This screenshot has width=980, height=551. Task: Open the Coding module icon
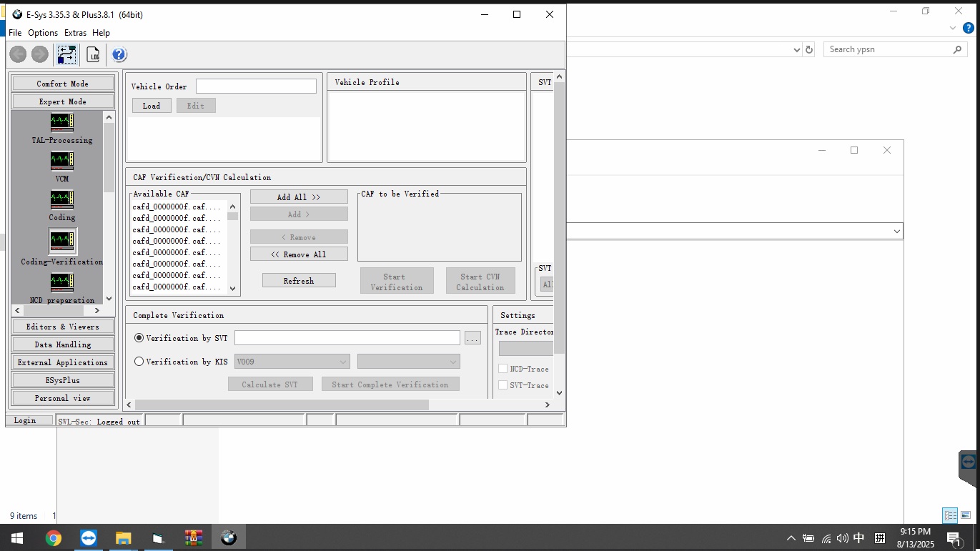pos(62,200)
